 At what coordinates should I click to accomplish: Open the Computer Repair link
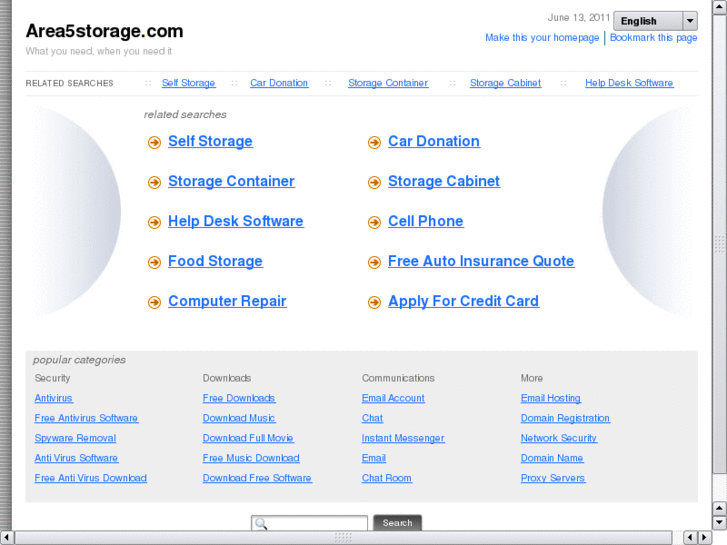tap(227, 301)
